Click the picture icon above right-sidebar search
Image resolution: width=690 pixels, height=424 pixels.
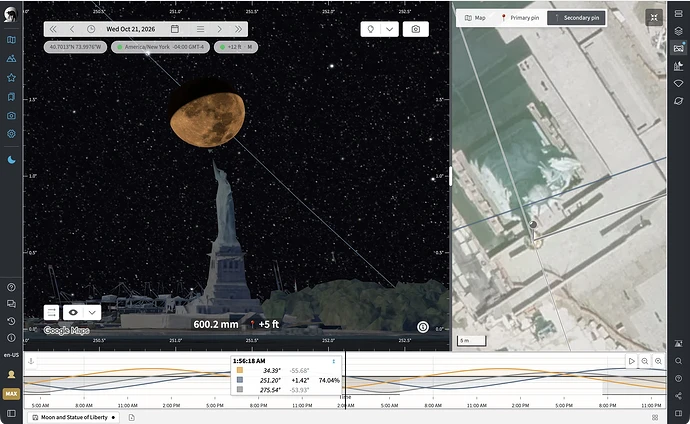(x=679, y=344)
